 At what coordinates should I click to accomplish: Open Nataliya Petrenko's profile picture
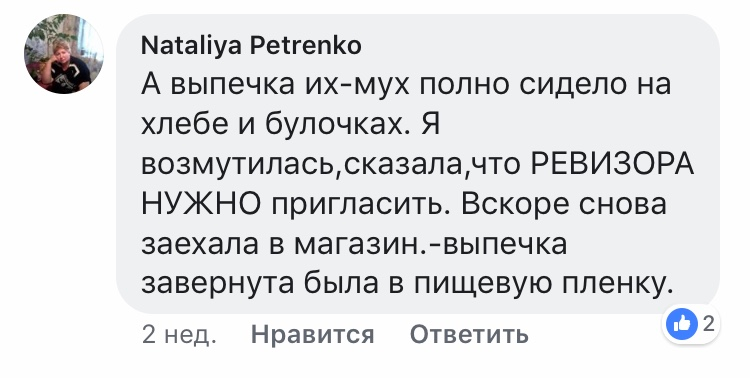coord(64,54)
